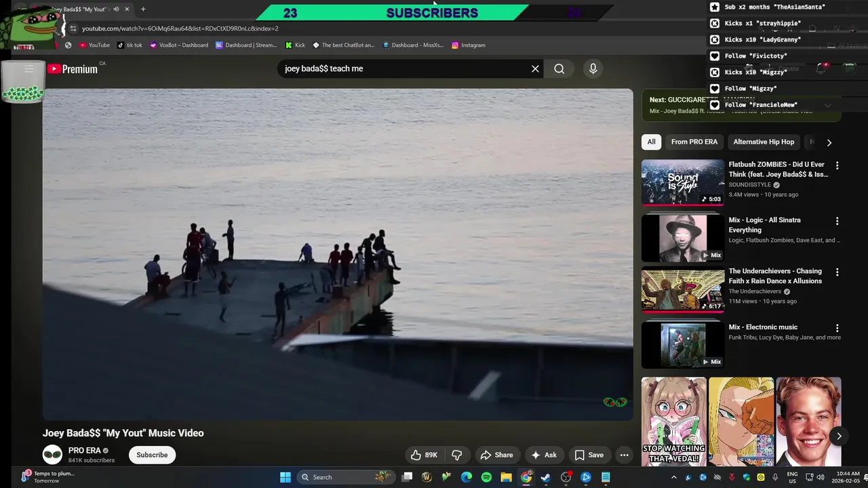This screenshot has height=488, width=868.
Task: Open Steam from the taskbar
Action: 546,477
